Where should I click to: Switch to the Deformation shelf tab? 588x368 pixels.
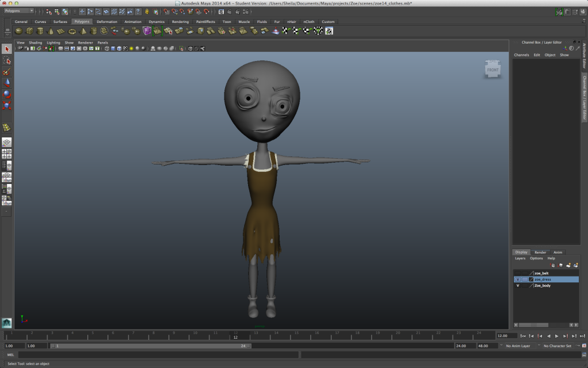point(107,22)
